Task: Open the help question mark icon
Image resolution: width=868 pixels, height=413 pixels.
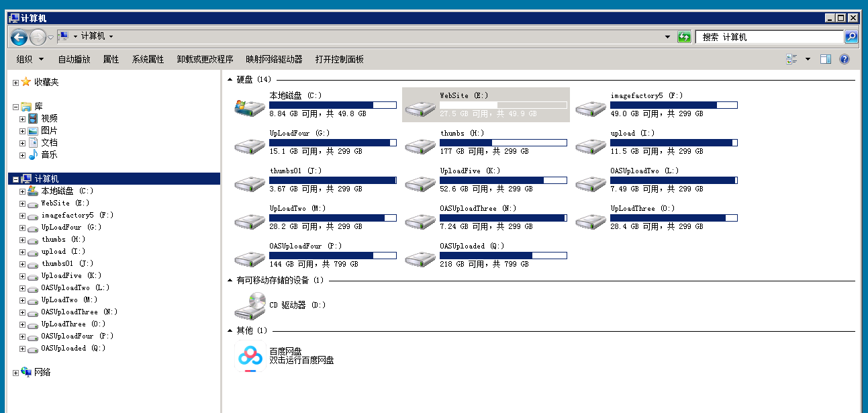Action: point(845,59)
